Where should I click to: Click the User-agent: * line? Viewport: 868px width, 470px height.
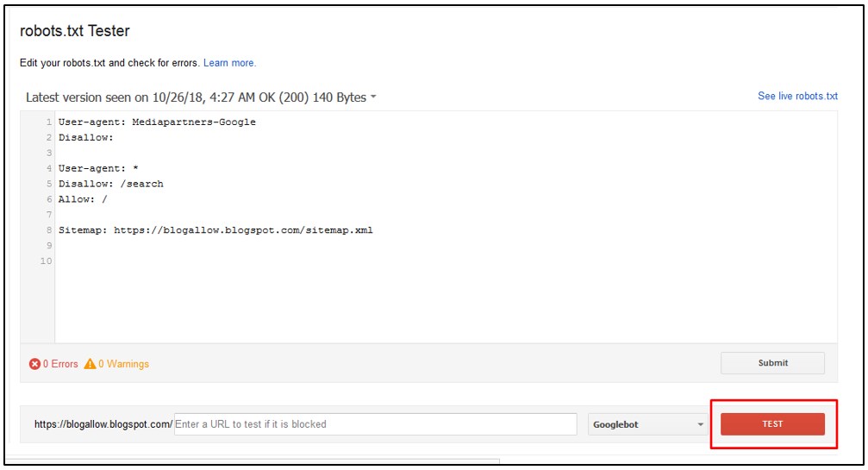(98, 168)
